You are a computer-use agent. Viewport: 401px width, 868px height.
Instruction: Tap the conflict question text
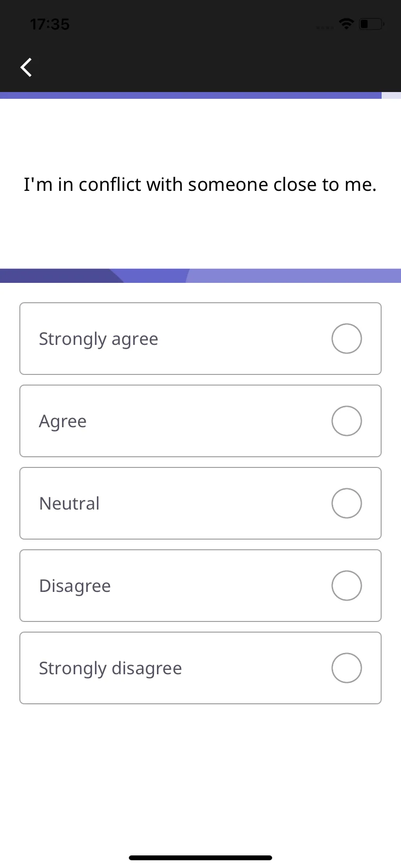coord(200,185)
